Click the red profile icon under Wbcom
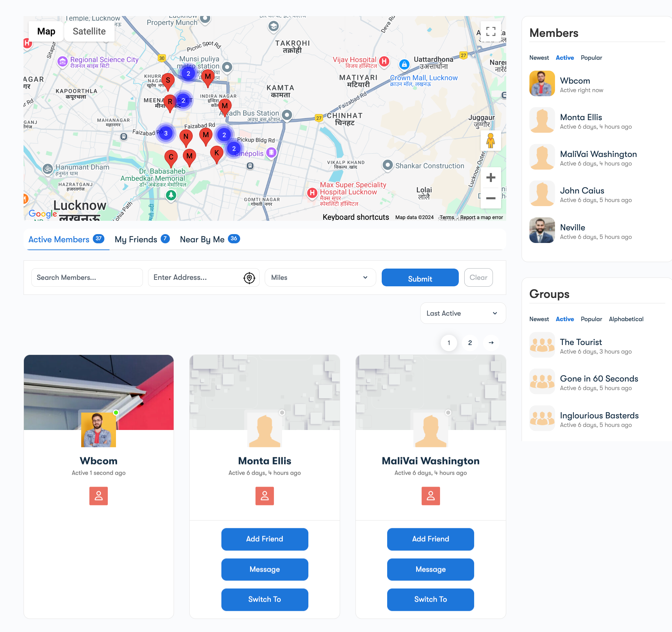The image size is (672, 632). (x=99, y=495)
